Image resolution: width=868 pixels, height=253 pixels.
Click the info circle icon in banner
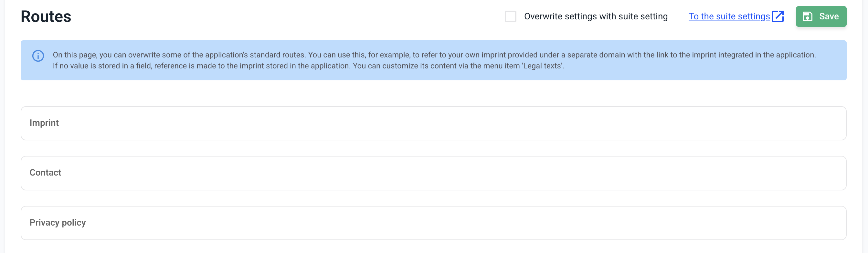click(x=38, y=56)
